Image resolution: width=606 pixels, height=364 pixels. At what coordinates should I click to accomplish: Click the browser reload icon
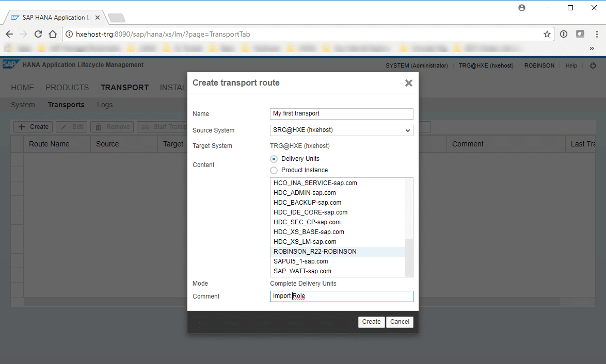pyautogui.click(x=38, y=34)
